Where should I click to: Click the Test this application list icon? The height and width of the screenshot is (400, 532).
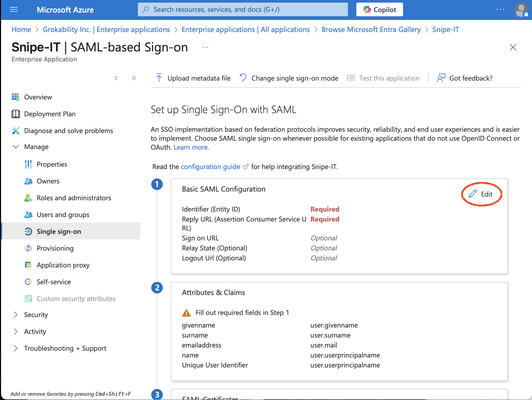pyautogui.click(x=351, y=78)
